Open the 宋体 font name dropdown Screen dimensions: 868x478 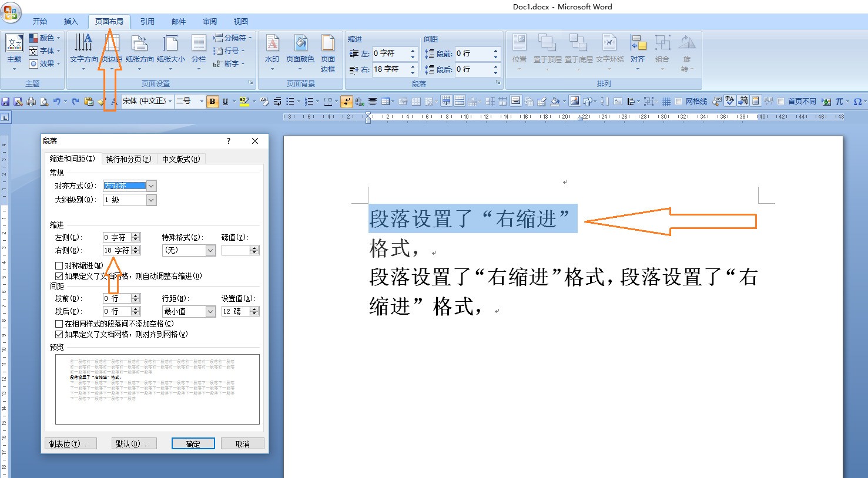tap(170, 102)
